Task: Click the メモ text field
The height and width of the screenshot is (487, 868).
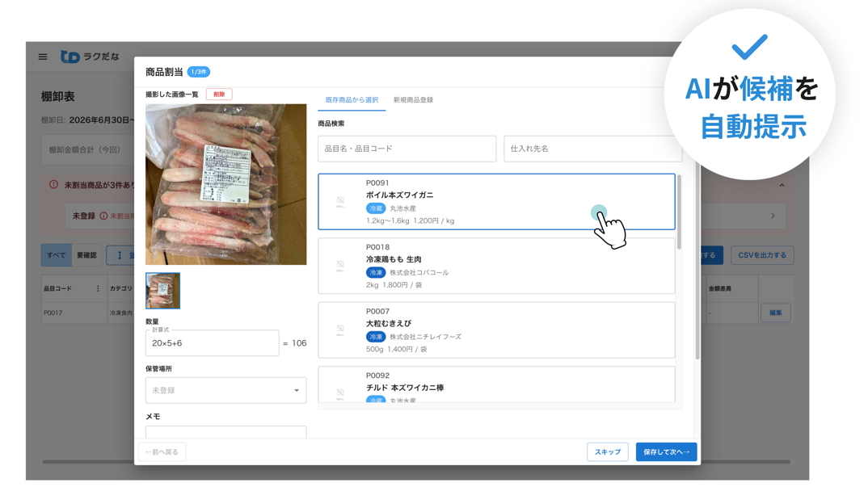Action: point(225,432)
